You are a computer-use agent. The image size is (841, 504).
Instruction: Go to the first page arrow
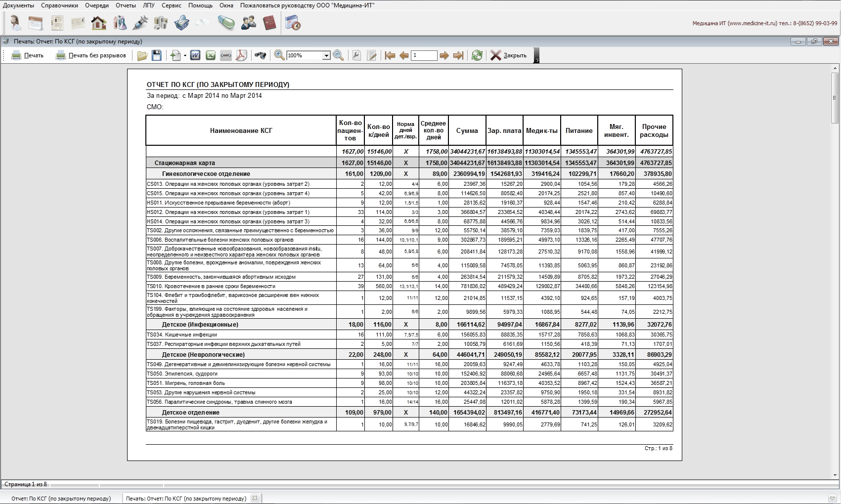point(390,55)
